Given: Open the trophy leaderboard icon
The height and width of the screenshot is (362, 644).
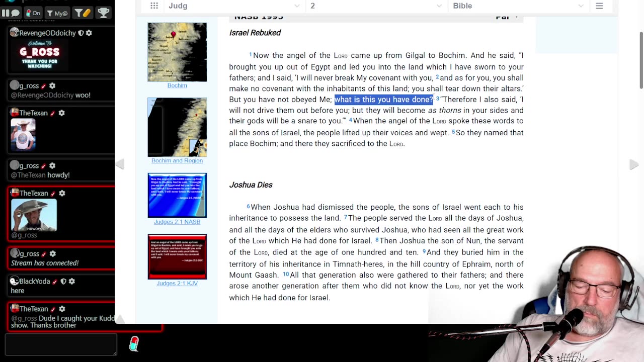Looking at the screenshot, I should [x=103, y=13].
